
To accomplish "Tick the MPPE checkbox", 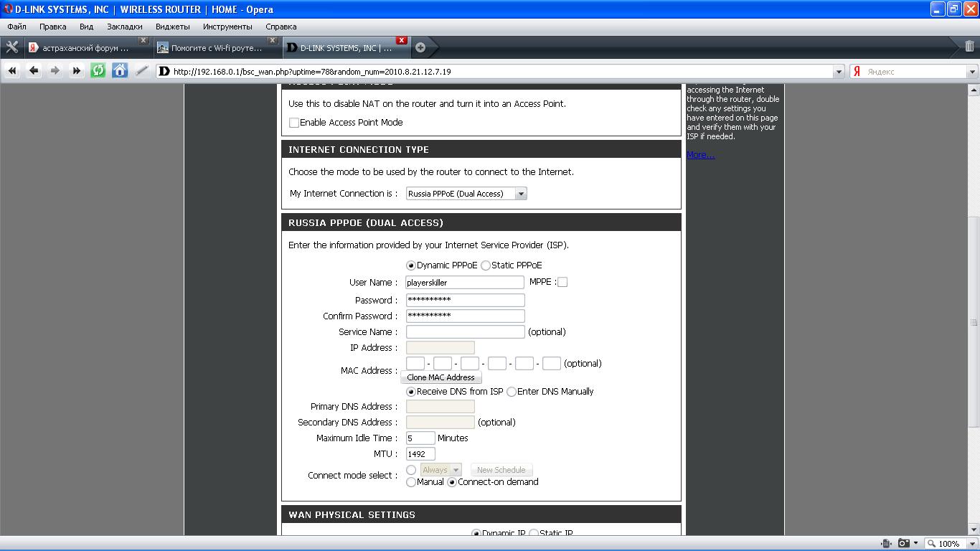I will click(x=562, y=282).
